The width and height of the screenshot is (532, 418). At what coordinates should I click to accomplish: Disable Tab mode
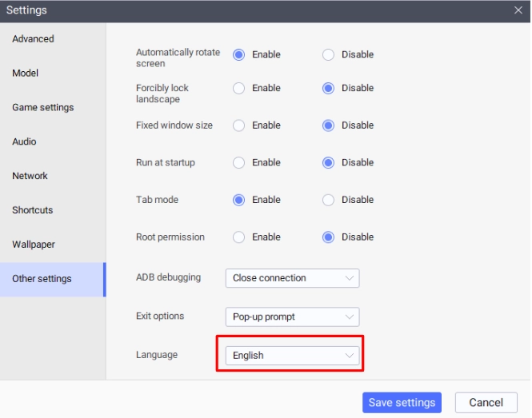pos(328,200)
